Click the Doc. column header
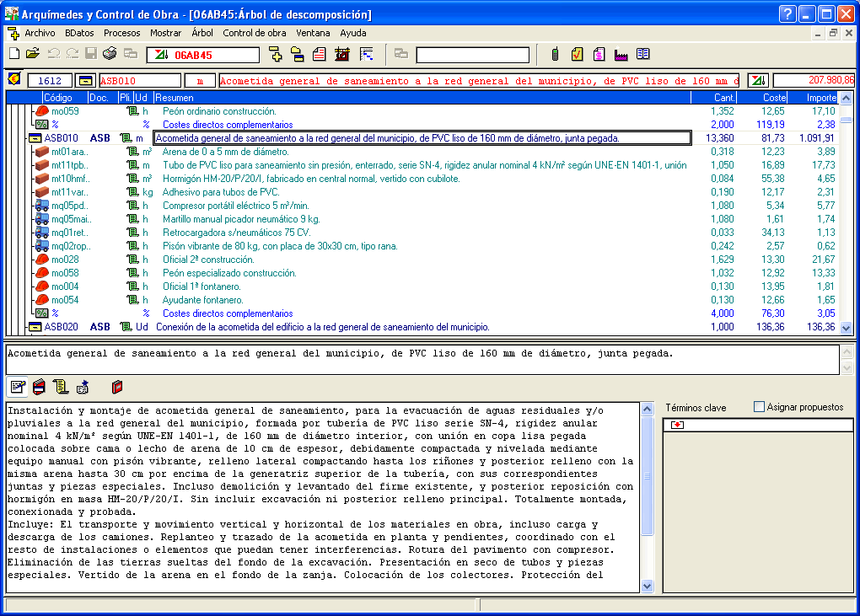 click(x=103, y=98)
